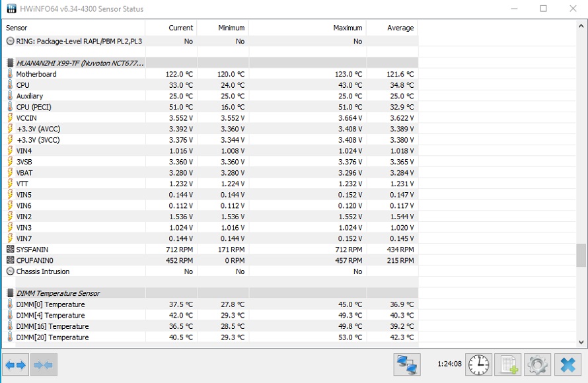Click the SYSFANIN fan icon
The width and height of the screenshot is (588, 383).
pos(10,249)
